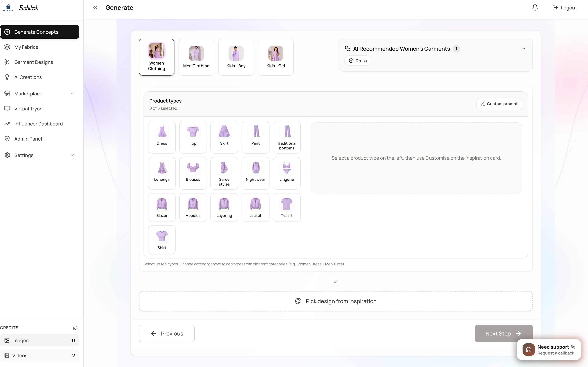This screenshot has width=588, height=367.
Task: Collapse sidebar with double chevron icon
Action: [x=95, y=8]
